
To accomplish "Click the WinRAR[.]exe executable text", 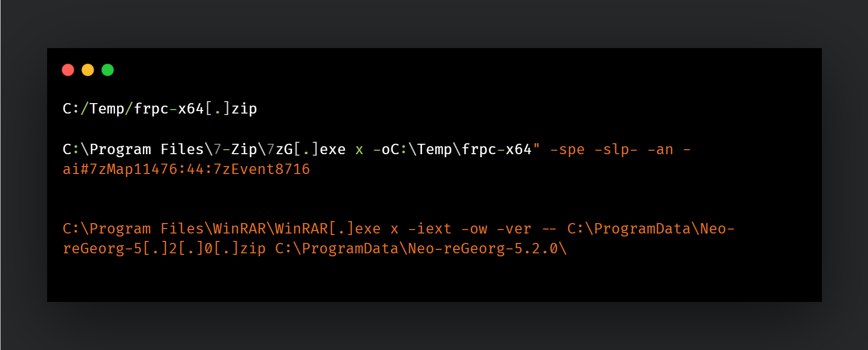I will coord(328,229).
